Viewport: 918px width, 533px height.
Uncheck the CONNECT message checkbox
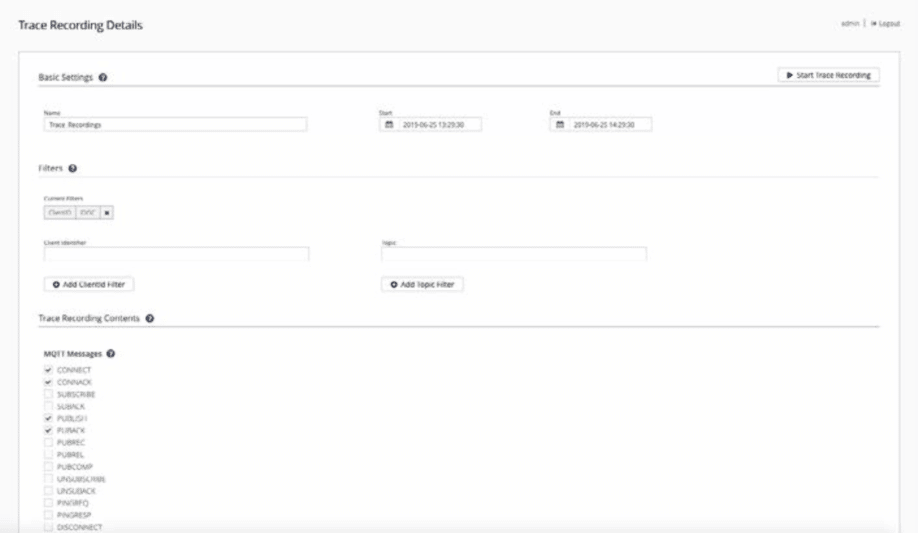tap(48, 370)
